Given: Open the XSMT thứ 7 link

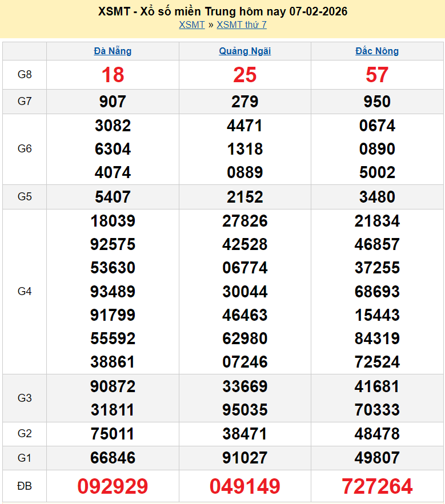Looking at the screenshot, I should pyautogui.click(x=242, y=25).
